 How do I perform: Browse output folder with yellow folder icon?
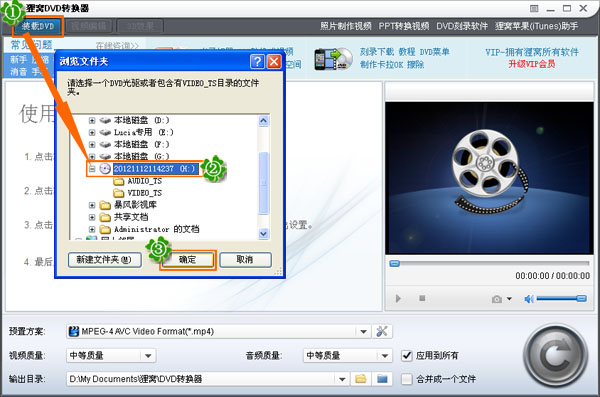pos(360,379)
